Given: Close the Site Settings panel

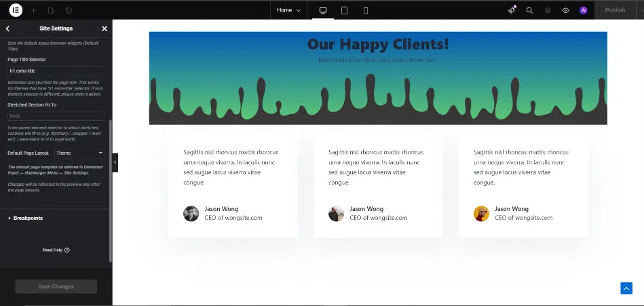Looking at the screenshot, I should 105,28.
